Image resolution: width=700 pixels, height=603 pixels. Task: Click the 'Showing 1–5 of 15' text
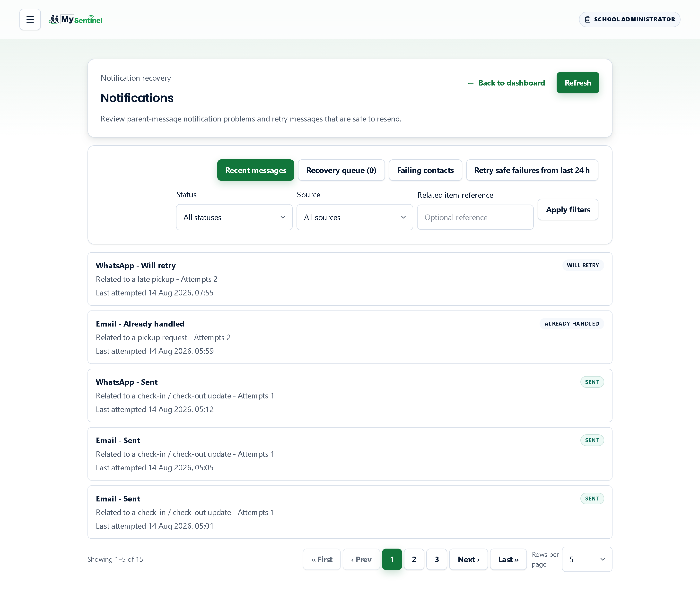coord(115,560)
